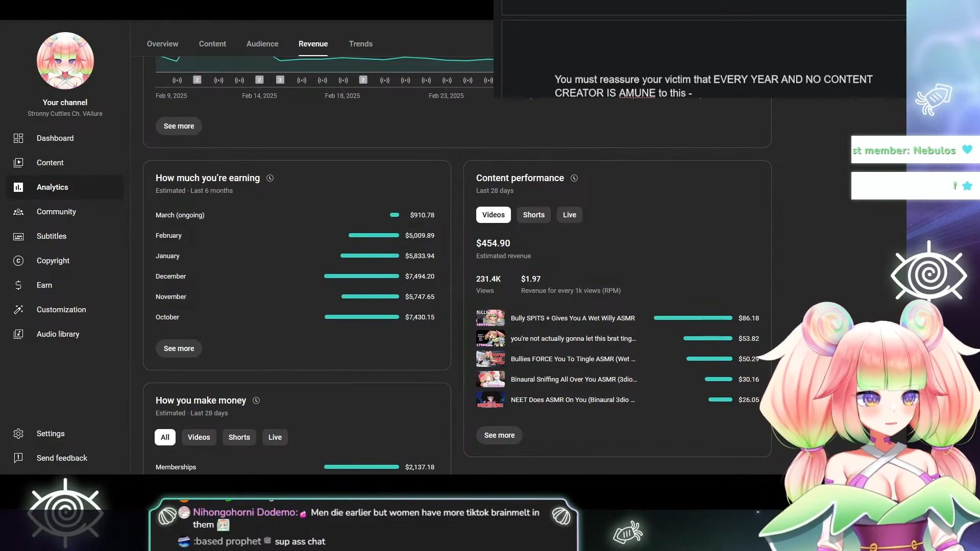
Task: Click the $7,494.20 December amount
Action: click(x=420, y=276)
